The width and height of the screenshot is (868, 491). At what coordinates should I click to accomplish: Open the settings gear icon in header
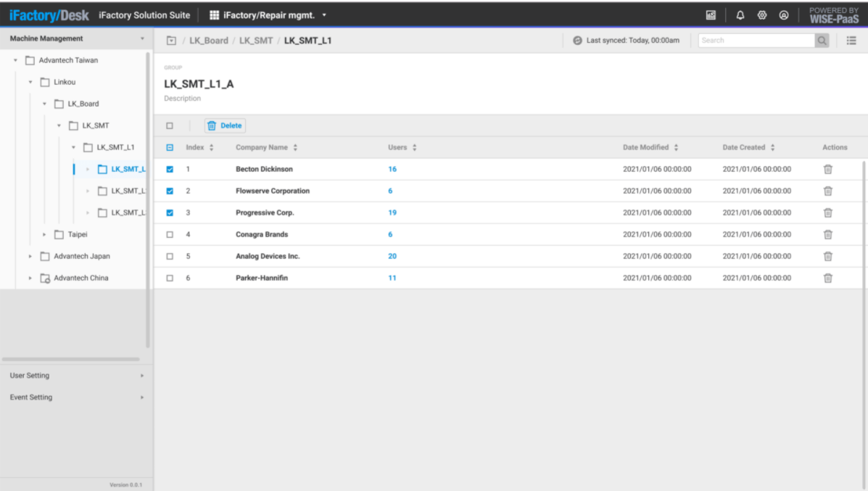click(762, 15)
